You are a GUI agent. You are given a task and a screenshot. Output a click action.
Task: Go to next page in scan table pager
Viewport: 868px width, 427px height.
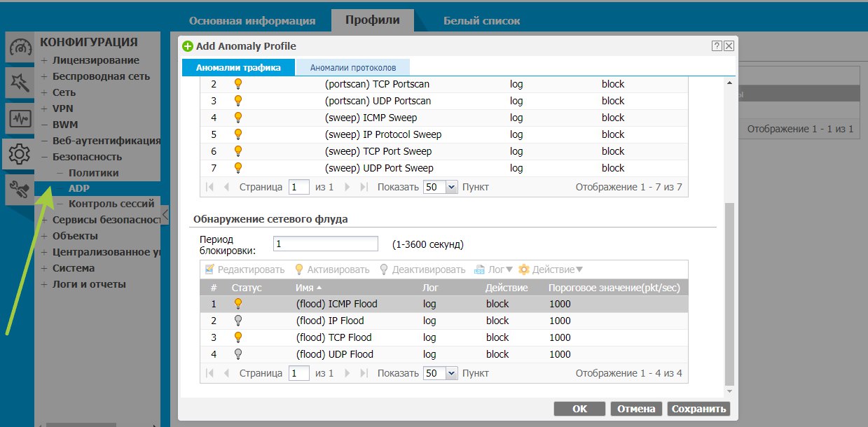pyautogui.click(x=348, y=187)
